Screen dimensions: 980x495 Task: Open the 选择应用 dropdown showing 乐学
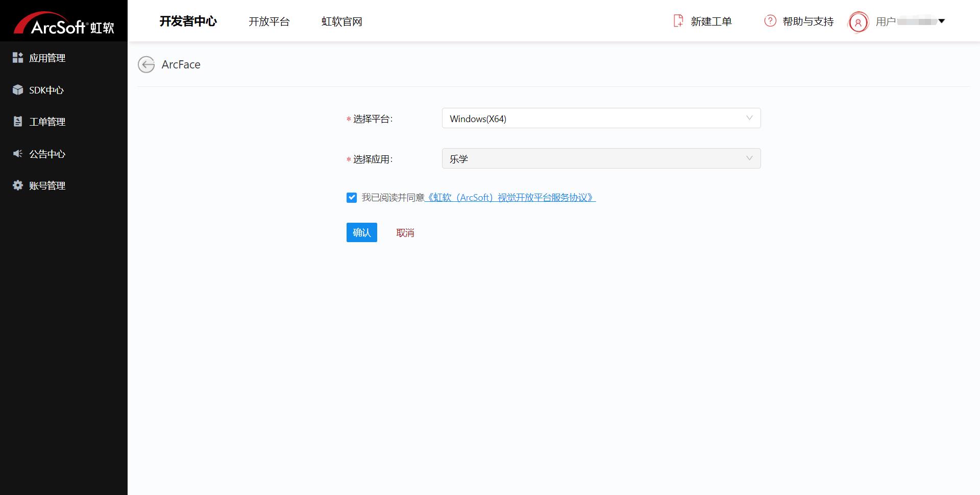601,158
